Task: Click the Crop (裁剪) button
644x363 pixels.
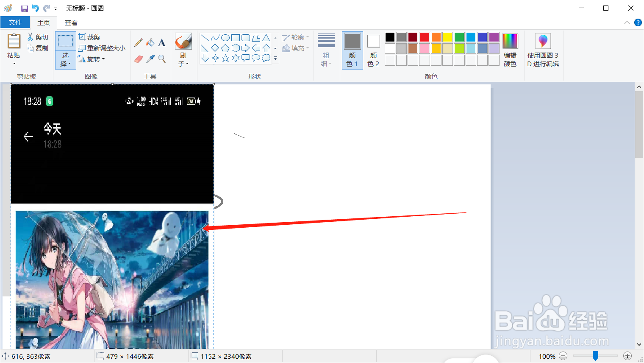Action: pos(89,37)
